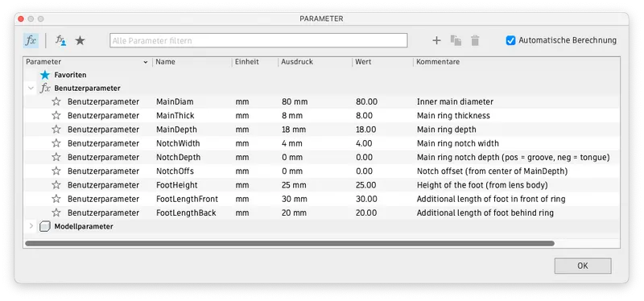Select the NotchWidth name cell
Screen dimensions: 644x301
(178, 143)
